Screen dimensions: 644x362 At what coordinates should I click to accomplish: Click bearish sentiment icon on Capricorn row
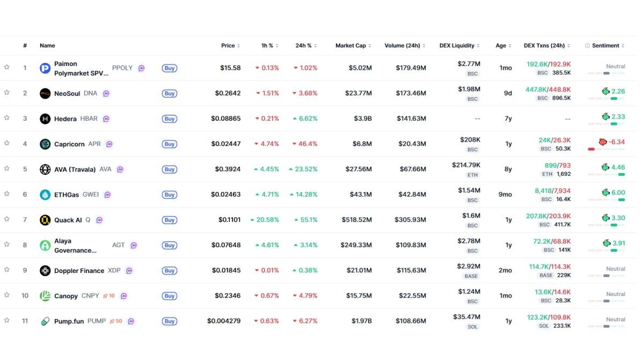click(x=603, y=142)
